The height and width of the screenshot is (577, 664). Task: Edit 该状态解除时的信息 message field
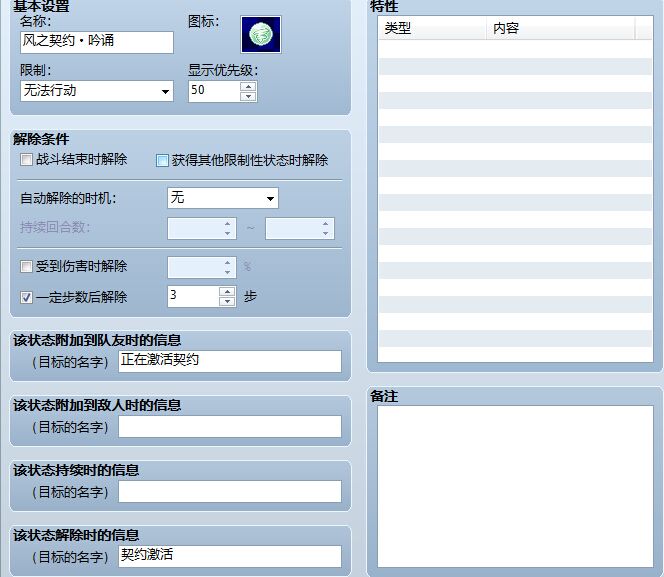point(230,556)
